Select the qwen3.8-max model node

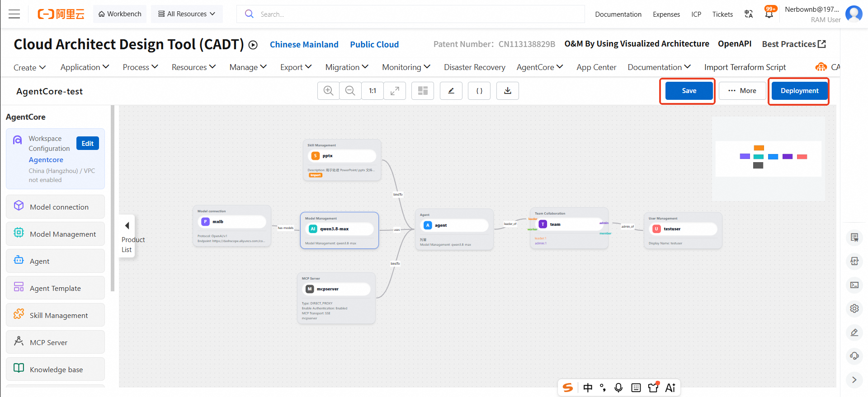coord(340,230)
